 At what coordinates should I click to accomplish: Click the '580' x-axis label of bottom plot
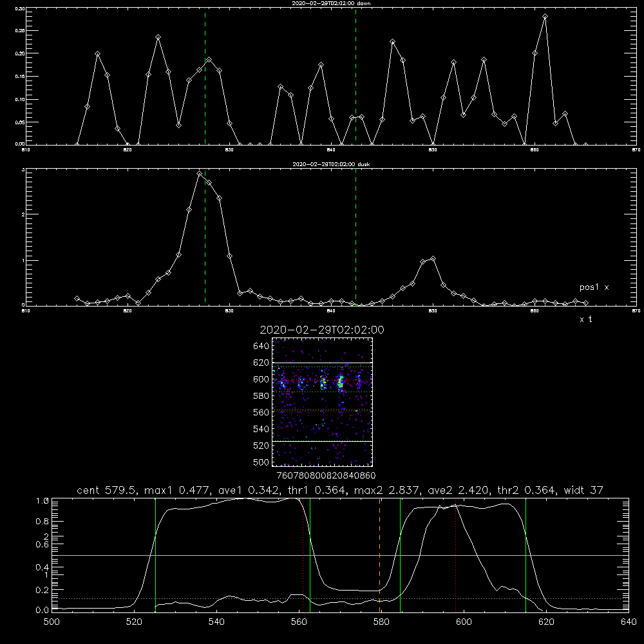coord(381,622)
